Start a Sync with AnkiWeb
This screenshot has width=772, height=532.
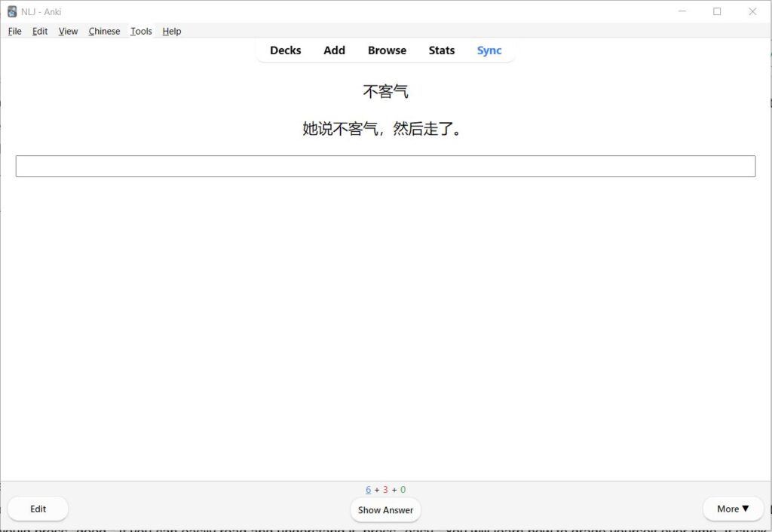(x=489, y=50)
